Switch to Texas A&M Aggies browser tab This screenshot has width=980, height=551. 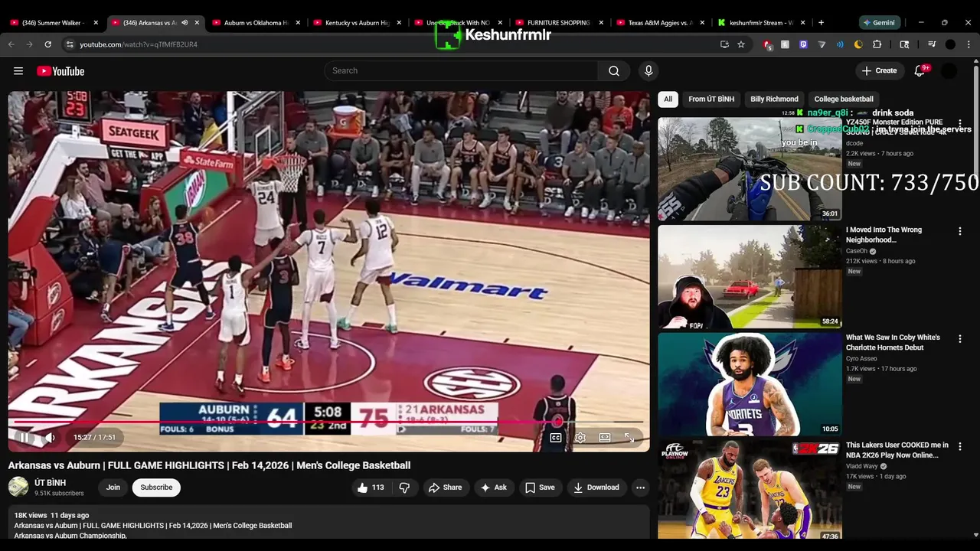pyautogui.click(x=659, y=23)
